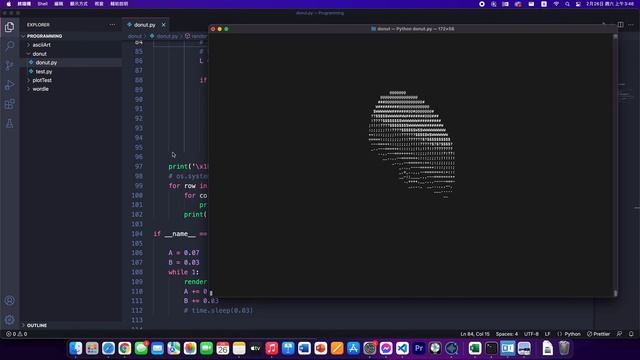Click the Prettier status bar item

[x=598, y=334]
